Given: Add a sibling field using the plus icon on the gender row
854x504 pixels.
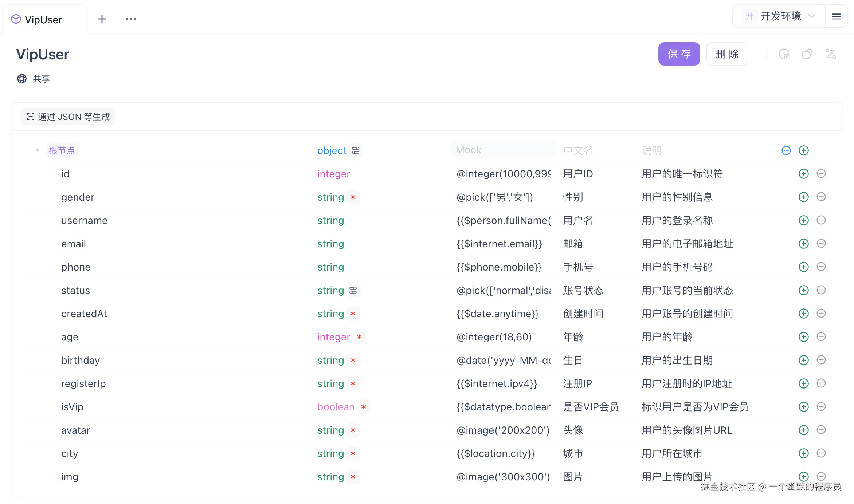Looking at the screenshot, I should click(803, 197).
